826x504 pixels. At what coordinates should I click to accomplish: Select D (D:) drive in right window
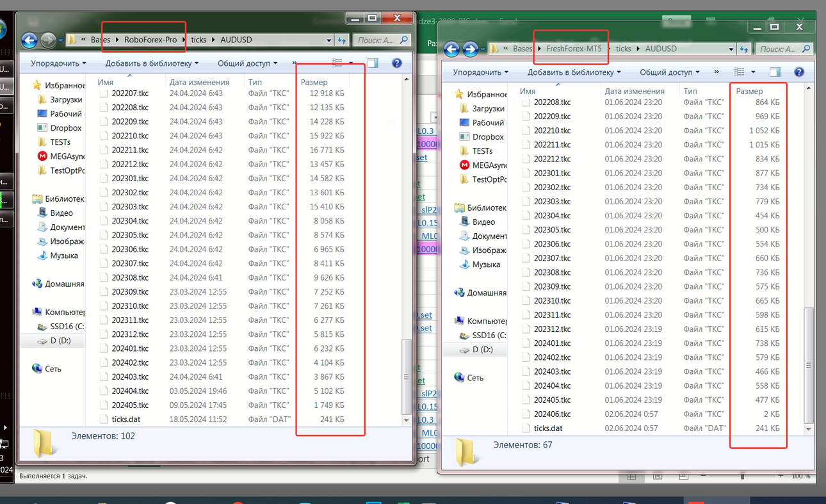click(478, 350)
